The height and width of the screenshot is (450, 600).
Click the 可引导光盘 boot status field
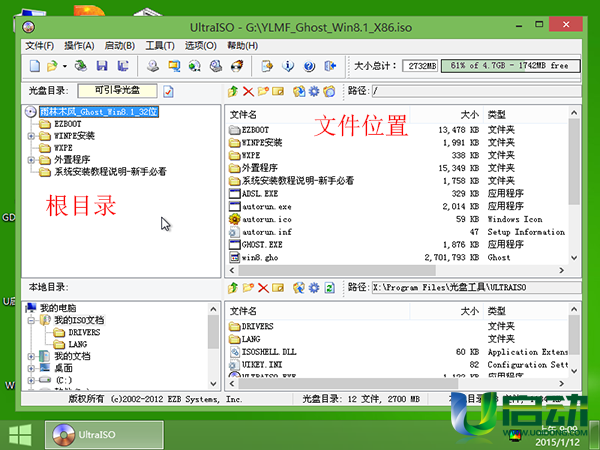click(x=117, y=91)
